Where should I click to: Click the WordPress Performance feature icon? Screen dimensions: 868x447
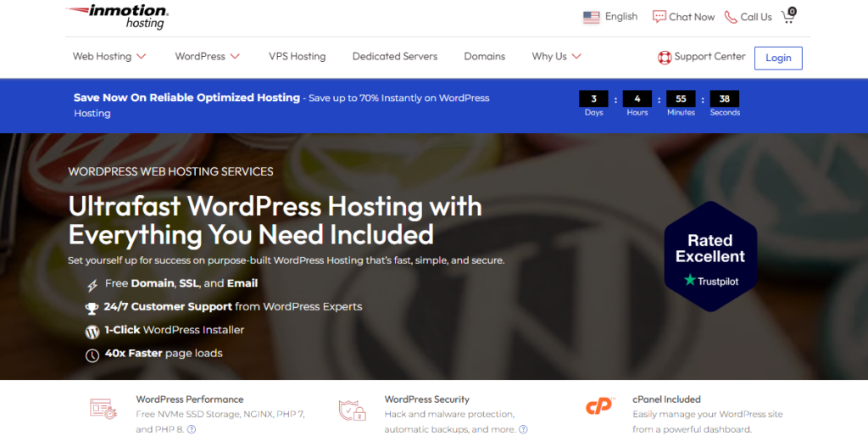click(x=103, y=409)
